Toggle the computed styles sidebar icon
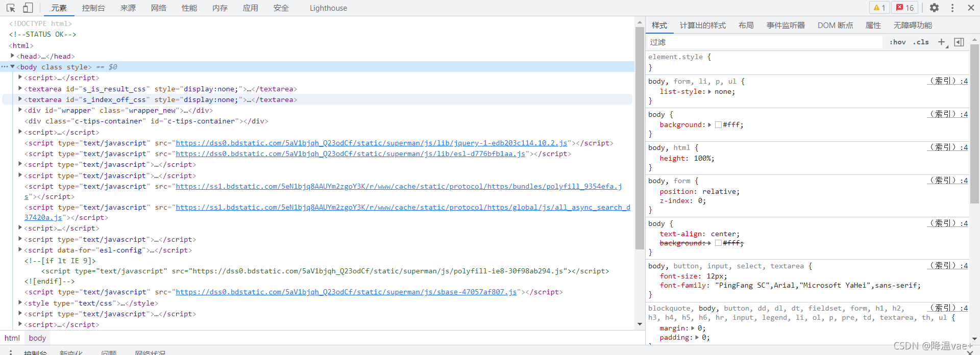980x355 pixels. (959, 42)
